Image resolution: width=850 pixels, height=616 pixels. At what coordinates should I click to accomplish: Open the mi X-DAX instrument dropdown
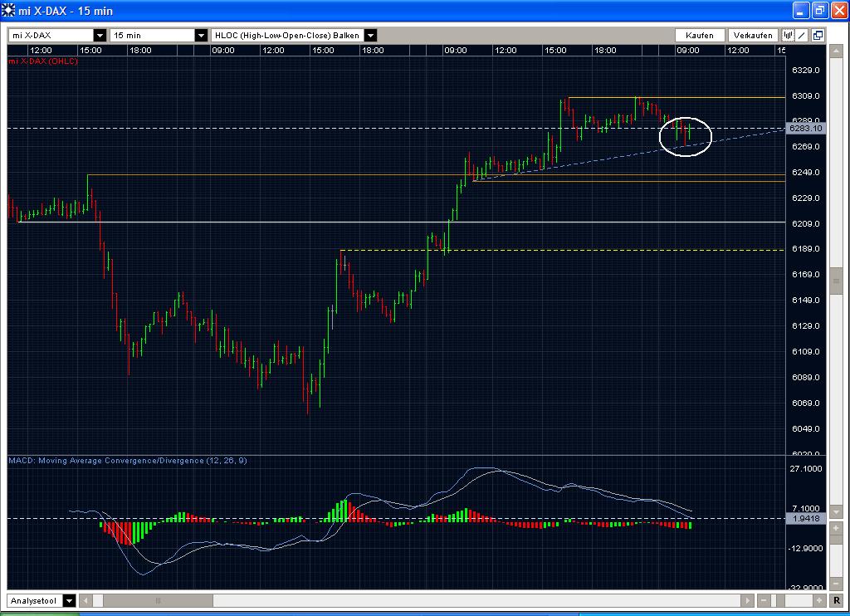[100, 35]
